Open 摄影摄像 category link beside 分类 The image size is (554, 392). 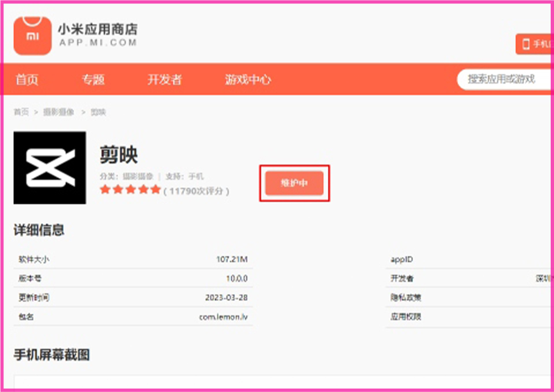tap(138, 177)
